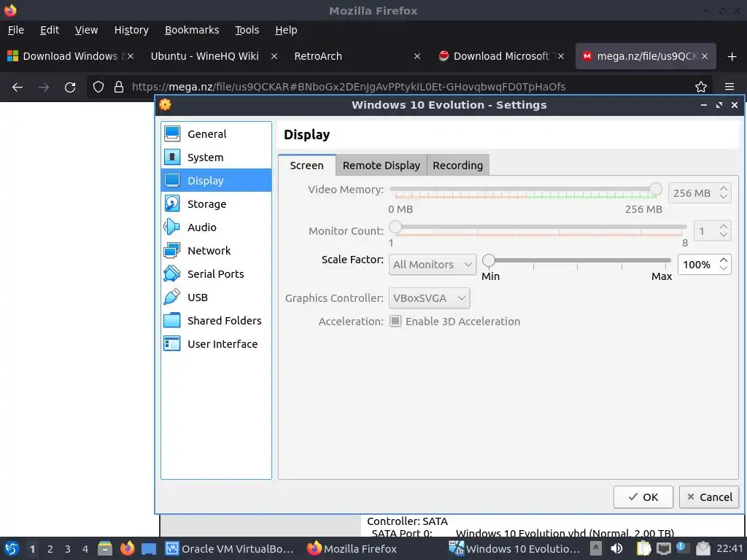This screenshot has width=747, height=560.
Task: Increase Scale Factor percentage with up arrow
Action: click(x=724, y=260)
